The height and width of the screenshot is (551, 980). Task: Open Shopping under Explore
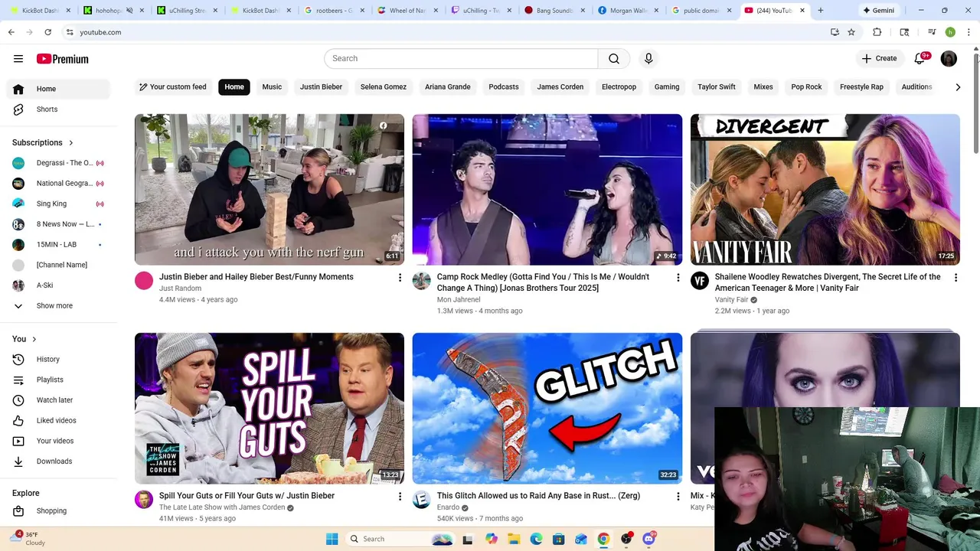pos(60,511)
